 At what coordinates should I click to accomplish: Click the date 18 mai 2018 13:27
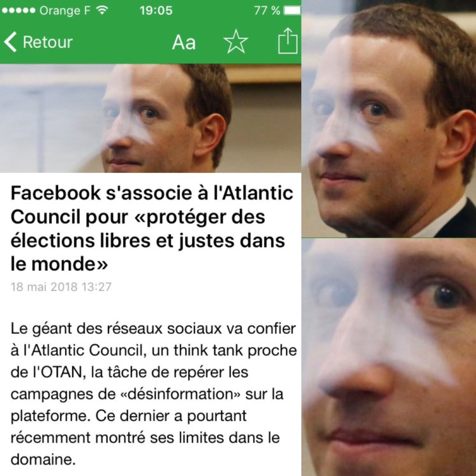pyautogui.click(x=61, y=287)
